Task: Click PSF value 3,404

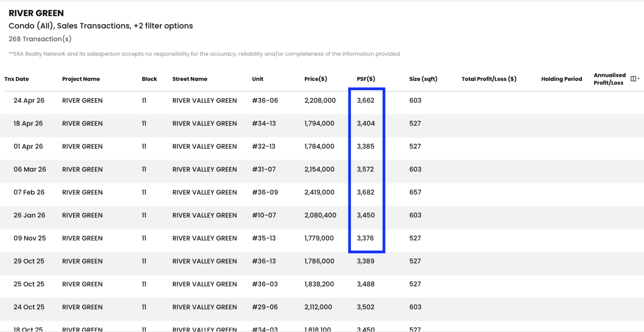Action: (366, 123)
